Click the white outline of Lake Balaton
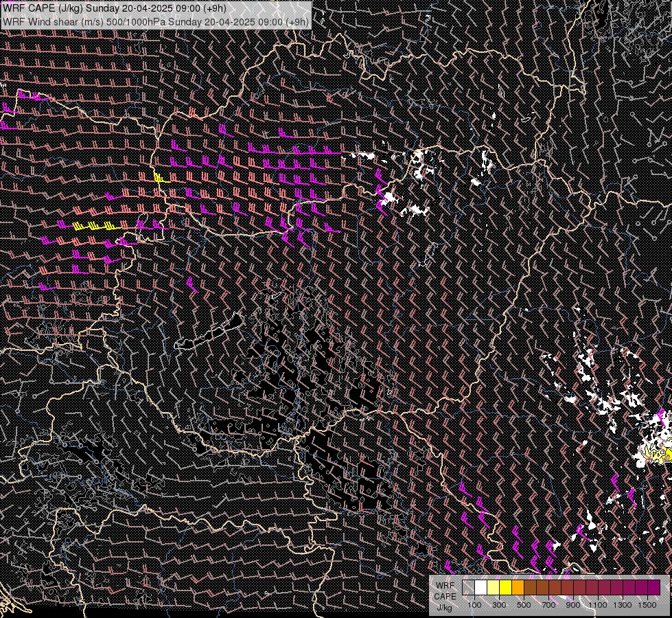The image size is (672, 618). tap(210, 332)
